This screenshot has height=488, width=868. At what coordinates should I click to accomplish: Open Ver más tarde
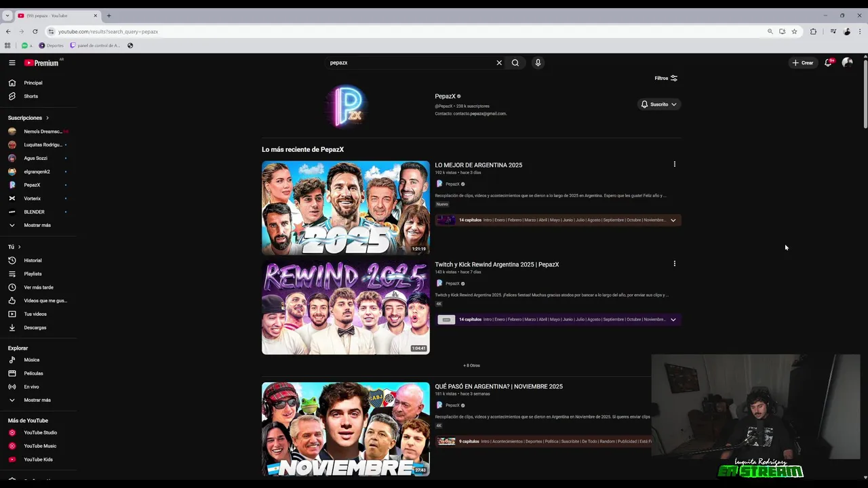point(37,287)
